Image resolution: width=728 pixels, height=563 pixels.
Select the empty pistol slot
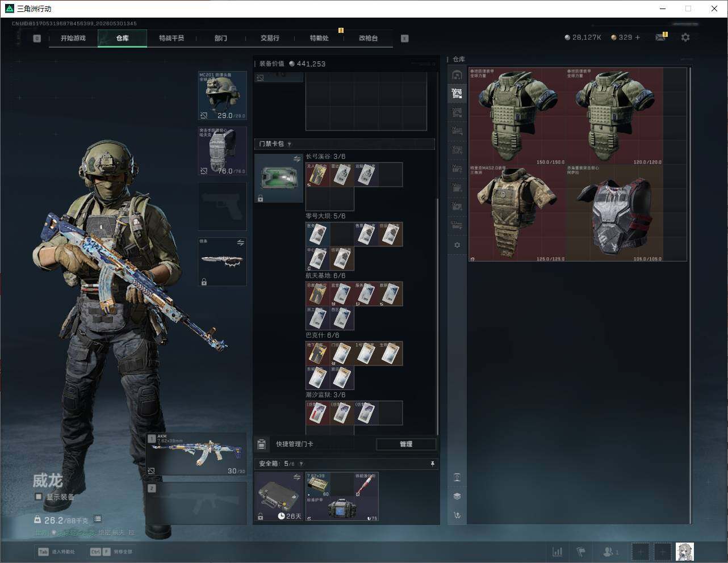222,206
